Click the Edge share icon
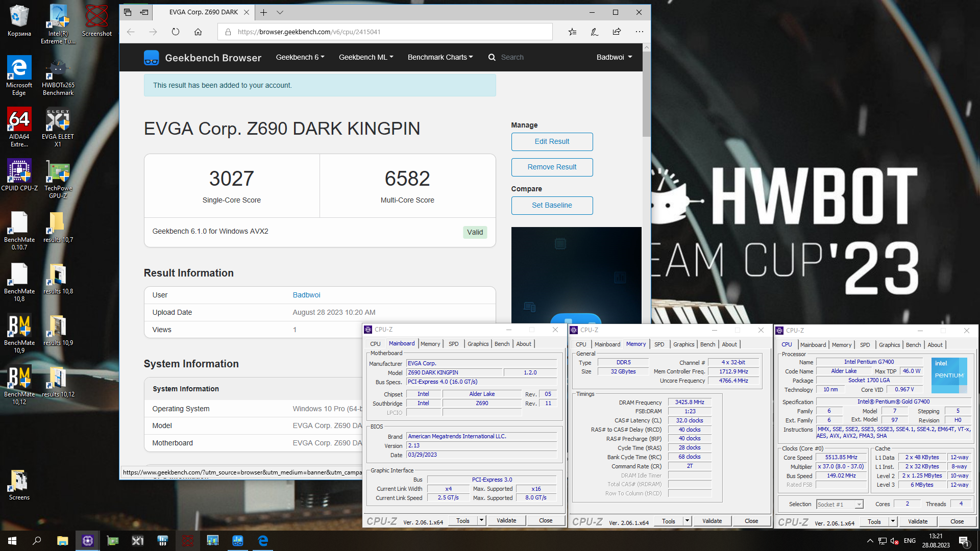This screenshot has height=551, width=980. [617, 32]
